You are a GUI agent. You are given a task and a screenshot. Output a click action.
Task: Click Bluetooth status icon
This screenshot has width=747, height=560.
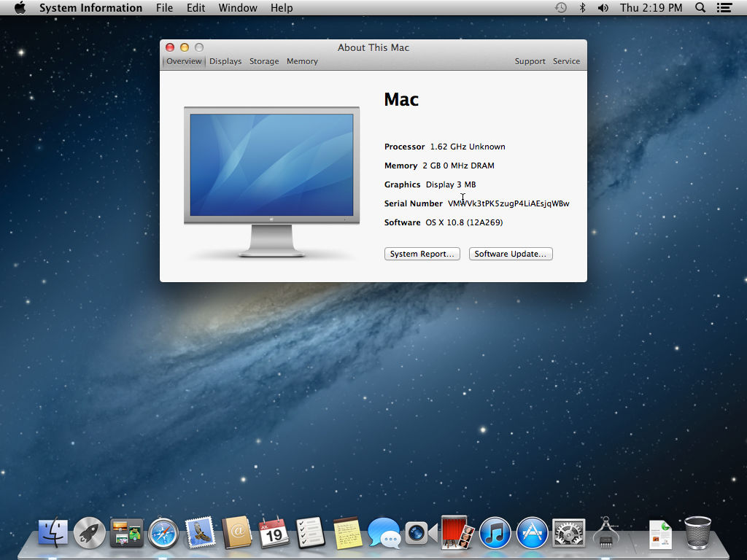tap(582, 7)
